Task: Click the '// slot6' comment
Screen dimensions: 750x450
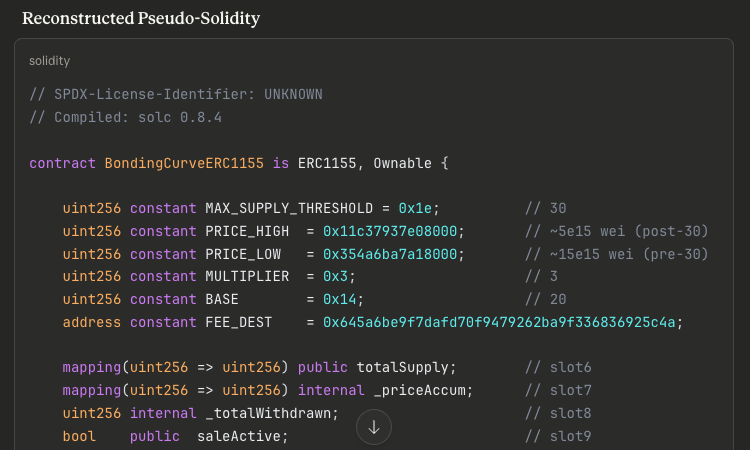Action: (558, 367)
